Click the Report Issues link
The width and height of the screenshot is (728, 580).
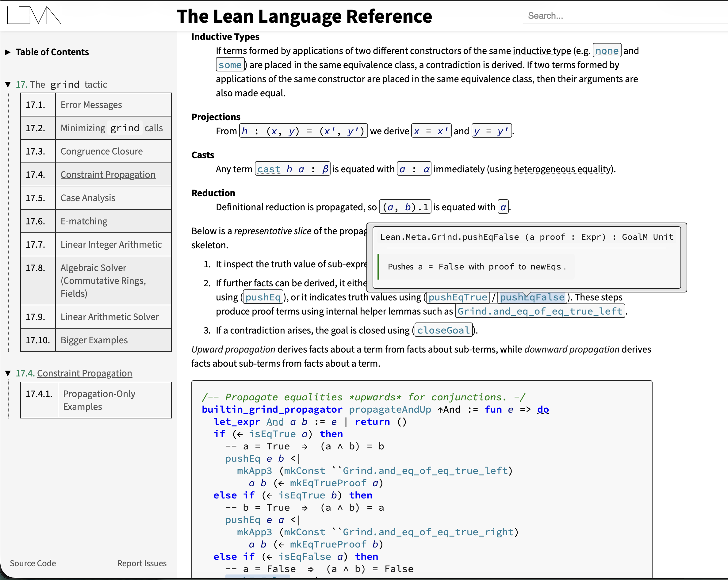click(142, 563)
